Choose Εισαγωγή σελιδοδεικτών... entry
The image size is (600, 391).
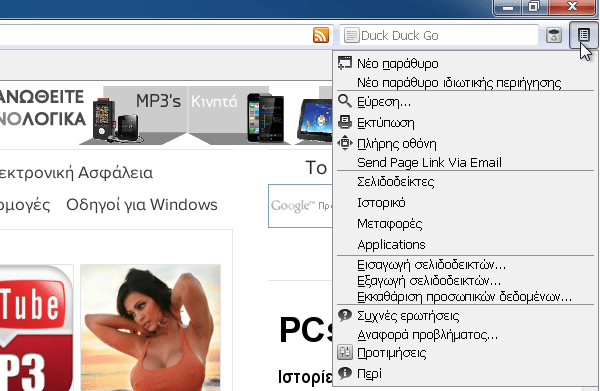pyautogui.click(x=465, y=264)
